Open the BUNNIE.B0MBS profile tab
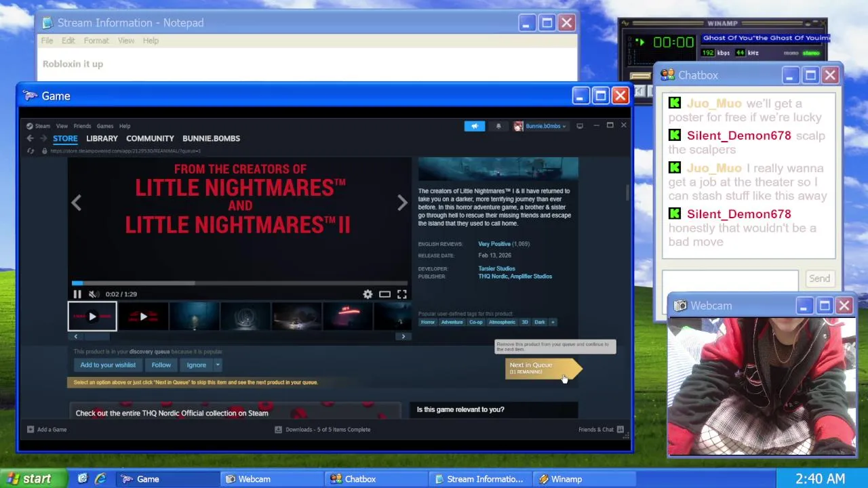Viewport: 868px width, 488px height. [x=211, y=138]
